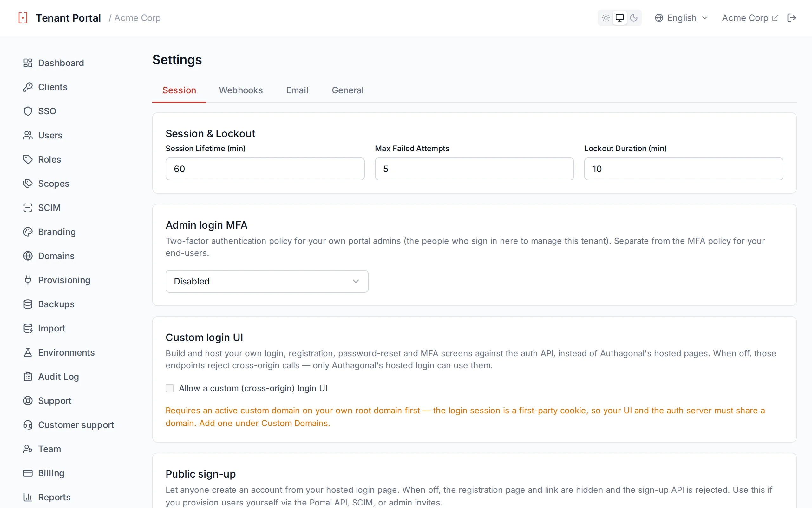Click the Environments flask icon
This screenshot has height=508, width=812.
(28, 352)
